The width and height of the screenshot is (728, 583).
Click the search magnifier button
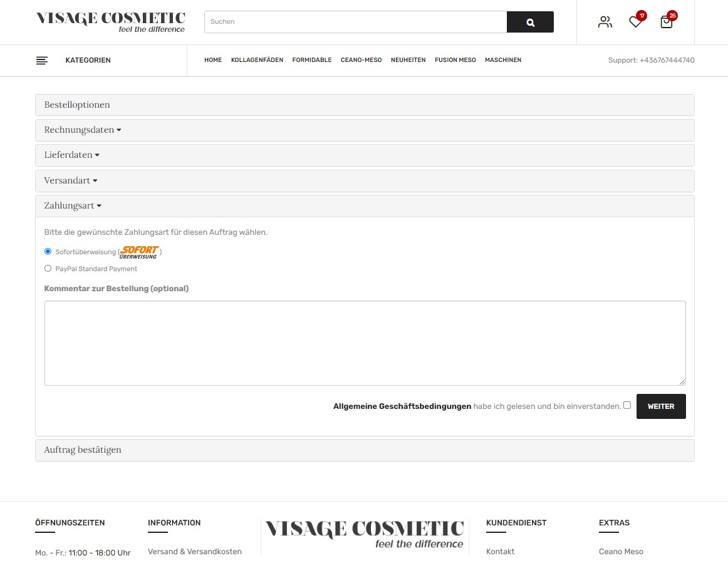point(530,22)
